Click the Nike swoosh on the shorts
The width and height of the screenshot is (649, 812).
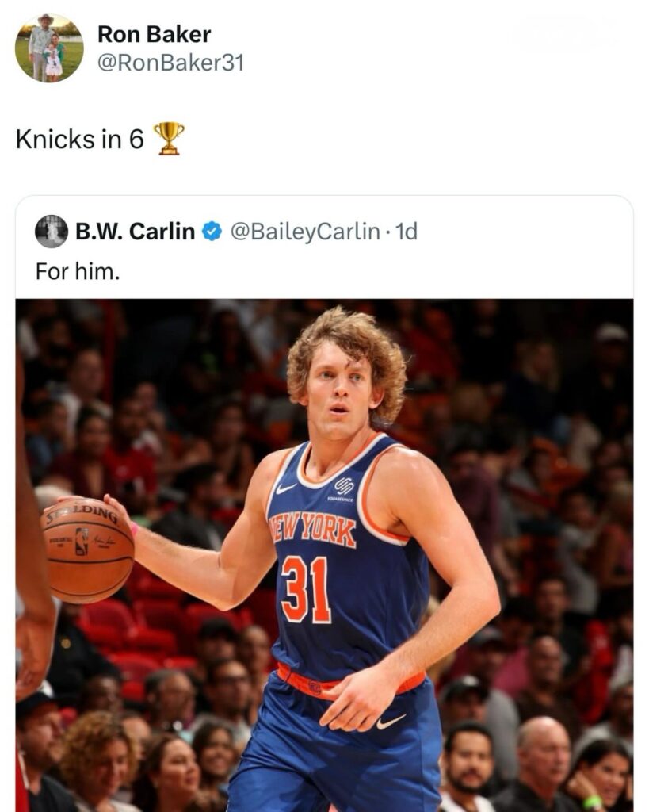[391, 722]
